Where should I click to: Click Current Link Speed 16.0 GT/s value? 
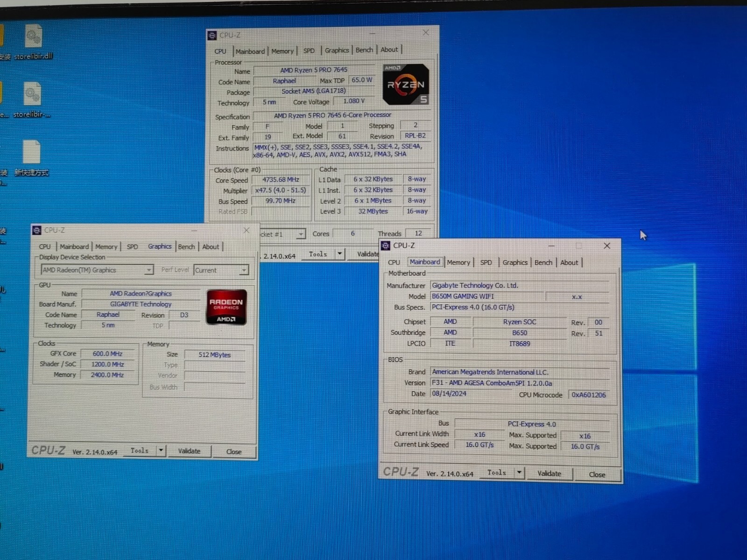pyautogui.click(x=479, y=445)
